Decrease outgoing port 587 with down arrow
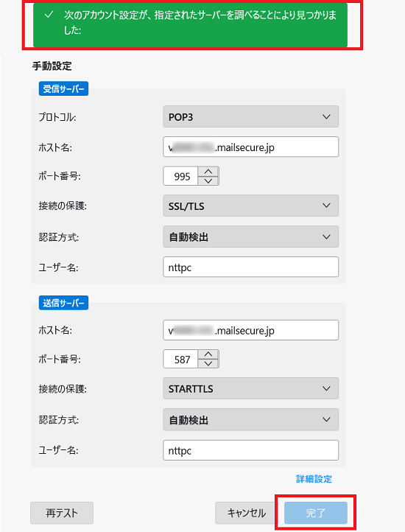405x532 pixels. (208, 364)
